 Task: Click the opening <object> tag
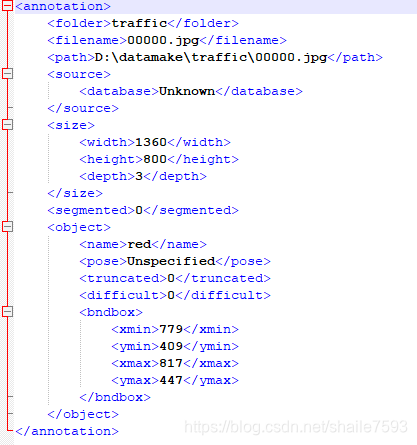pos(79,227)
